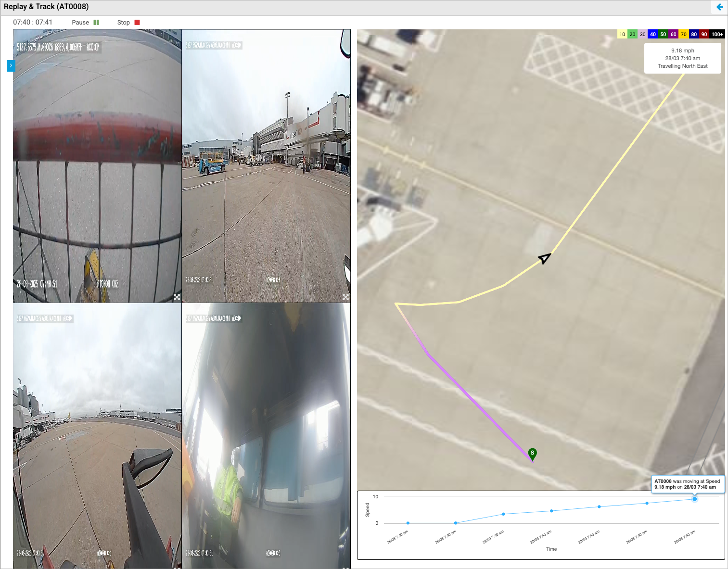Click the third speed chart data point
Image resolution: width=728 pixels, height=569 pixels.
(503, 514)
